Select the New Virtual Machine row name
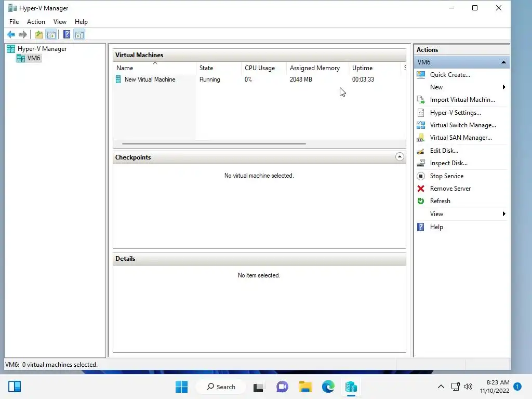Screen dimensions: 532x399 point(150,79)
